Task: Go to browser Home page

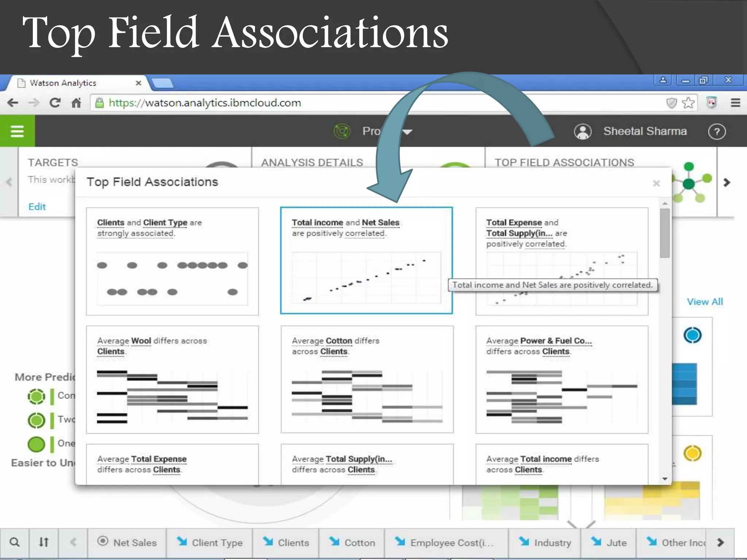Action: click(76, 103)
